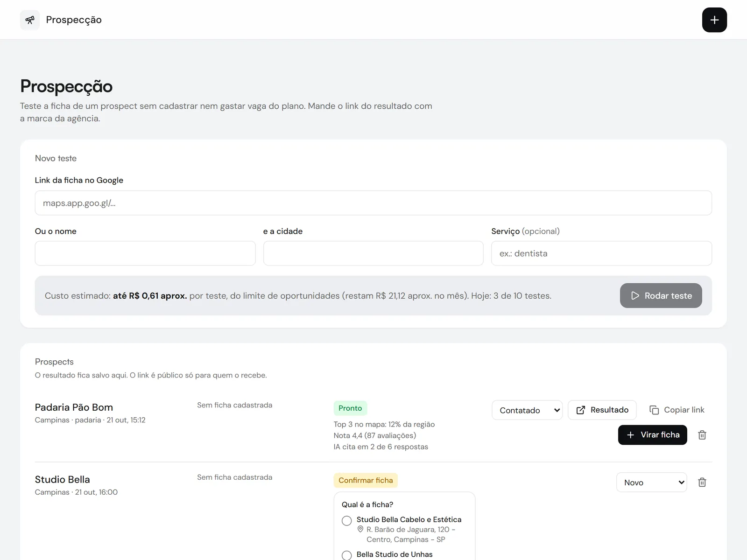Click the Virar ficha button
Screen dimensions: 747x560
click(x=652, y=435)
